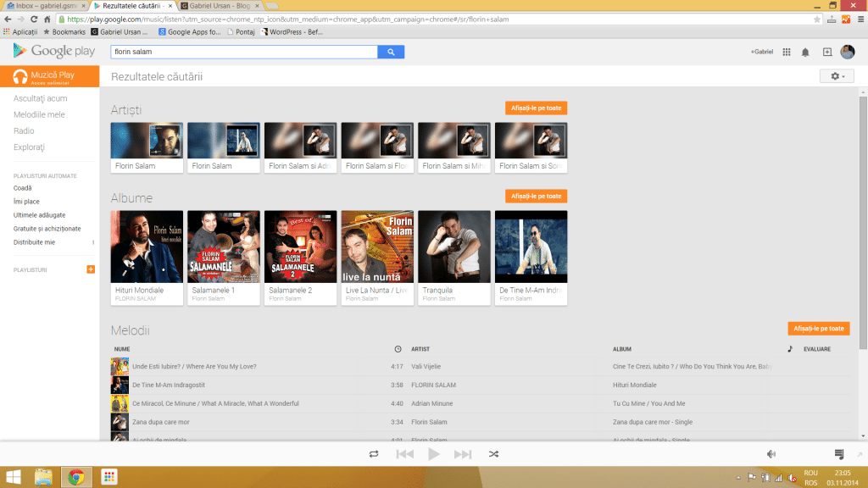868x488 pixels.
Task: Open Explorați in sidebar
Action: (29, 147)
